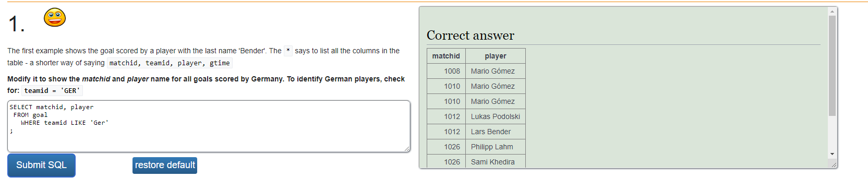Restore the default query text
This screenshot has height=189, width=868.
(165, 165)
